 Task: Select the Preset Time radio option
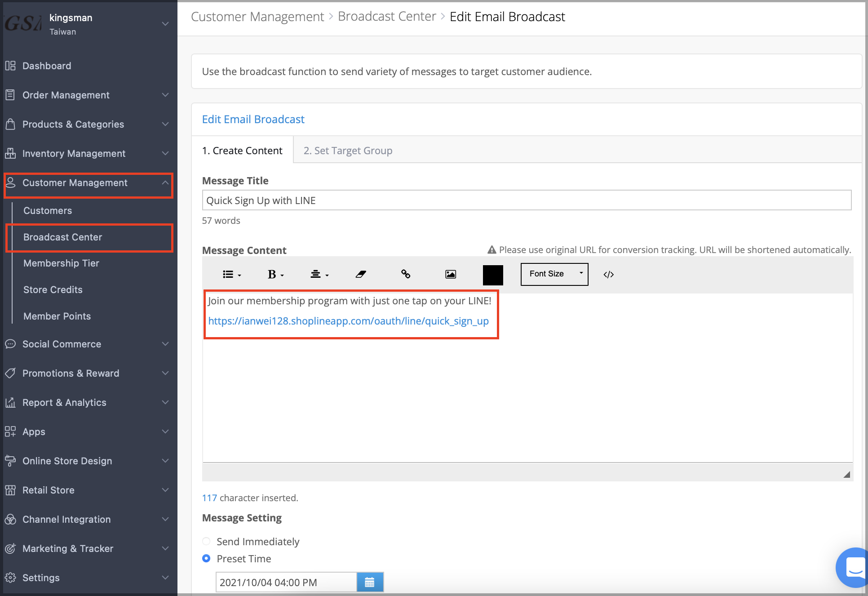point(206,558)
